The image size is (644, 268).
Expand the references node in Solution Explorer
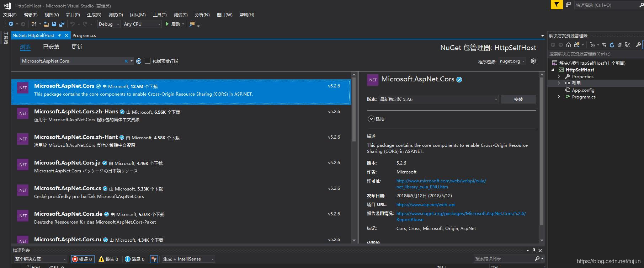click(x=559, y=83)
